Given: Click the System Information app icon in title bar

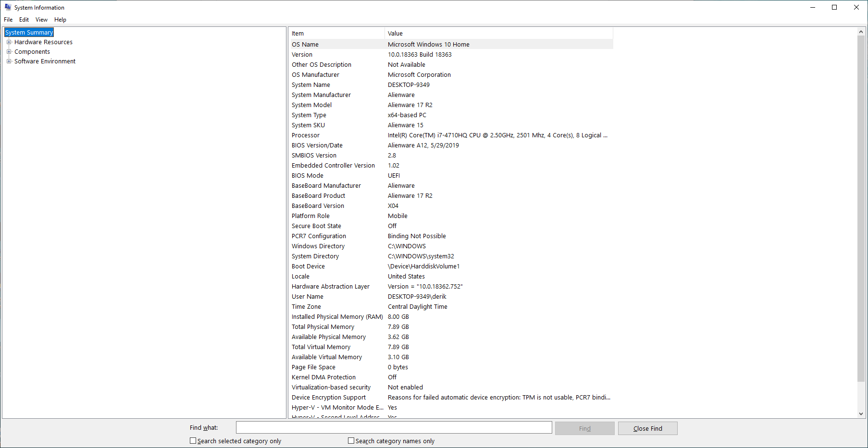Looking at the screenshot, I should [x=8, y=7].
